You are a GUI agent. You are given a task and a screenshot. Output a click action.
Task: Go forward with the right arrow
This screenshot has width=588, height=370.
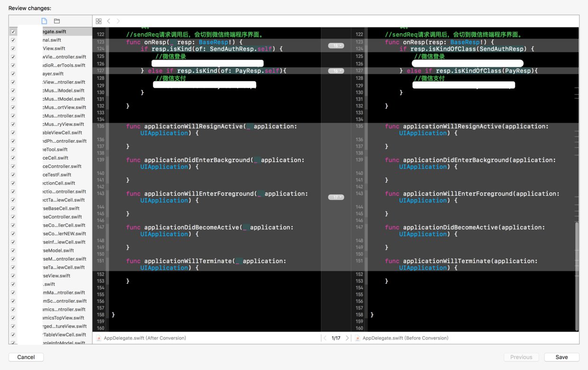(x=118, y=21)
